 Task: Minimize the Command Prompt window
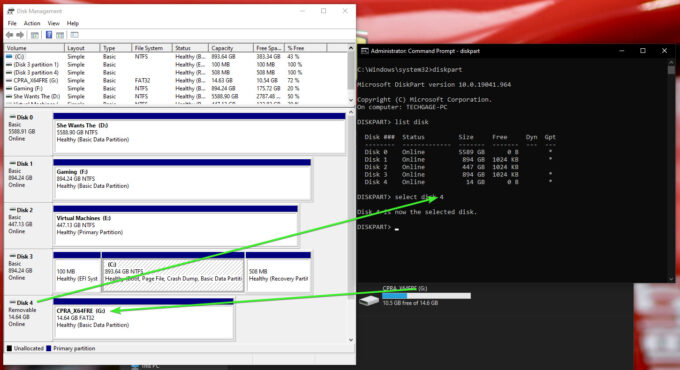point(621,51)
